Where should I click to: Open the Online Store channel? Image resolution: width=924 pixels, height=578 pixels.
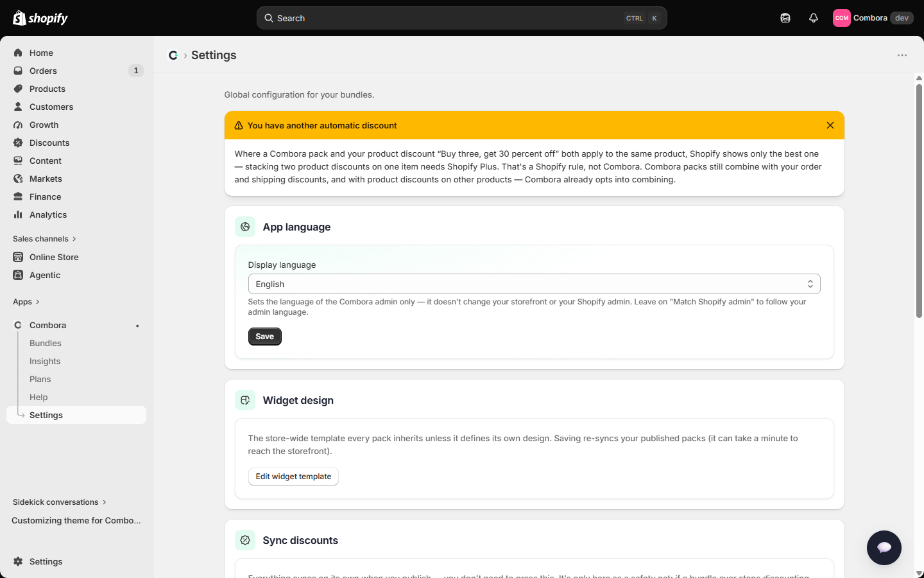(x=76, y=257)
